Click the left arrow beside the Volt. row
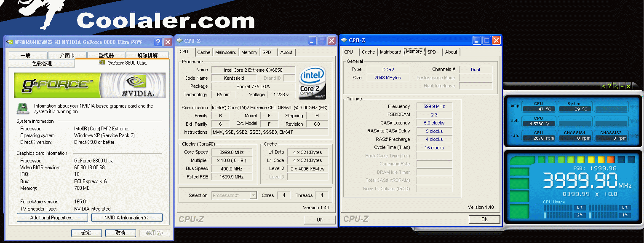Screen dimensions: 644x243 pyautogui.click(x=632, y=121)
